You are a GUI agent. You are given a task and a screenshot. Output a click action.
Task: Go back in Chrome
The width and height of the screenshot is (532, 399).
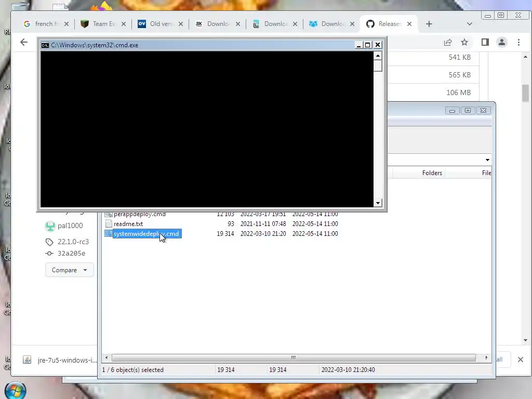point(24,42)
